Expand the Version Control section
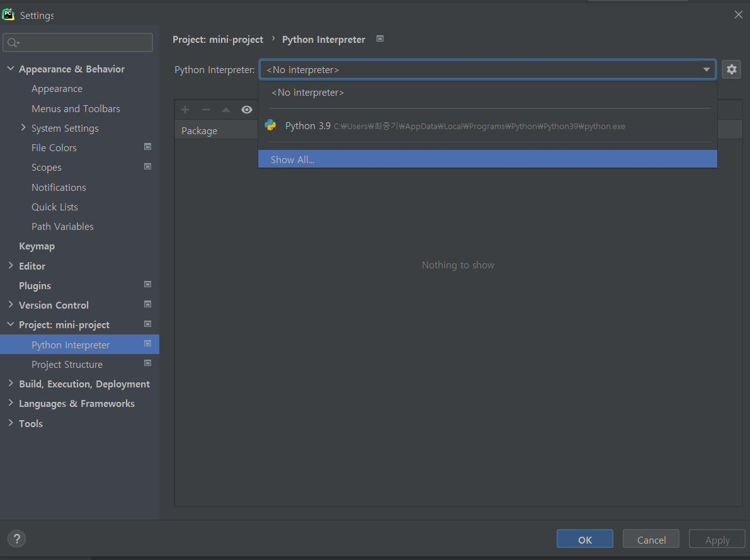750x560 pixels. pyautogui.click(x=11, y=304)
